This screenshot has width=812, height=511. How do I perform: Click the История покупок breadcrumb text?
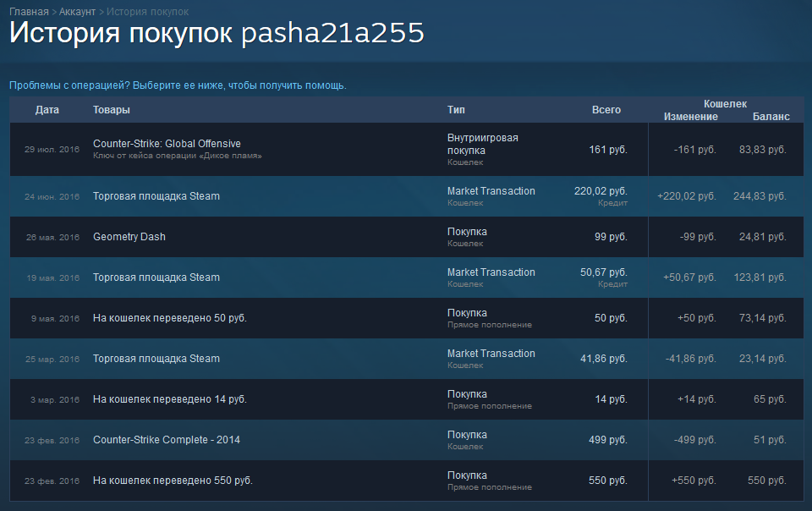[x=147, y=11]
